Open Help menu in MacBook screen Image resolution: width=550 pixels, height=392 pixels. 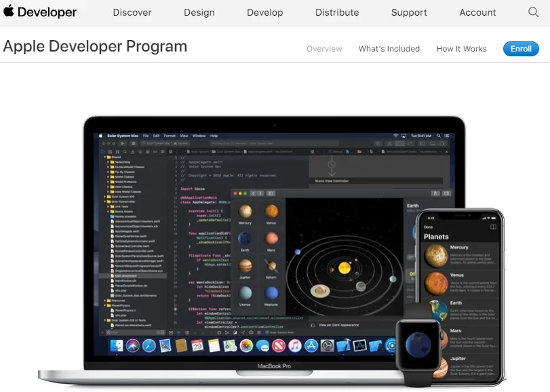pyautogui.click(x=214, y=136)
